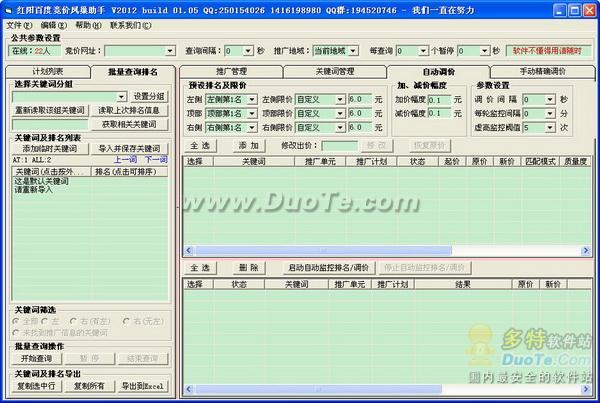Screen dimensions: 600x403
Task: Go to next keyword via 下一词 link
Action: [156, 160]
